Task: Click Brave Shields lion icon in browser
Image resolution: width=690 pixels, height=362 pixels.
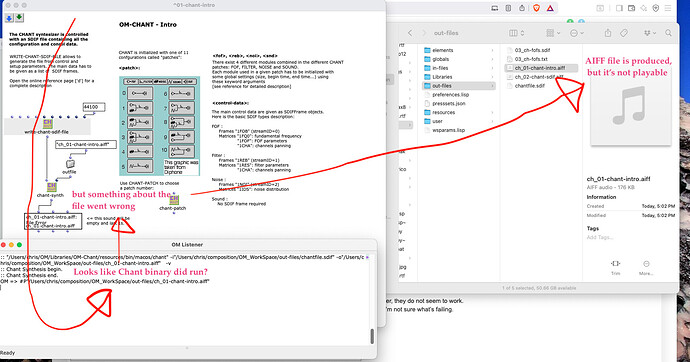Action: coord(536,8)
